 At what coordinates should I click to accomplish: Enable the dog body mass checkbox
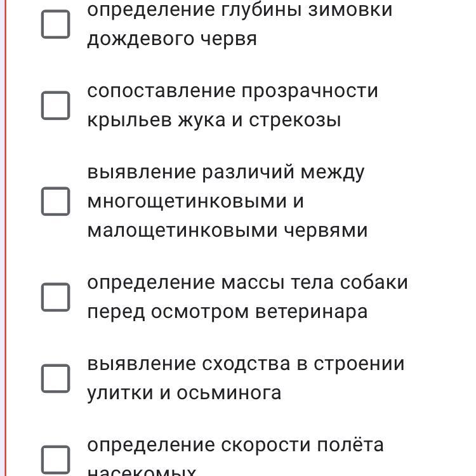click(56, 297)
